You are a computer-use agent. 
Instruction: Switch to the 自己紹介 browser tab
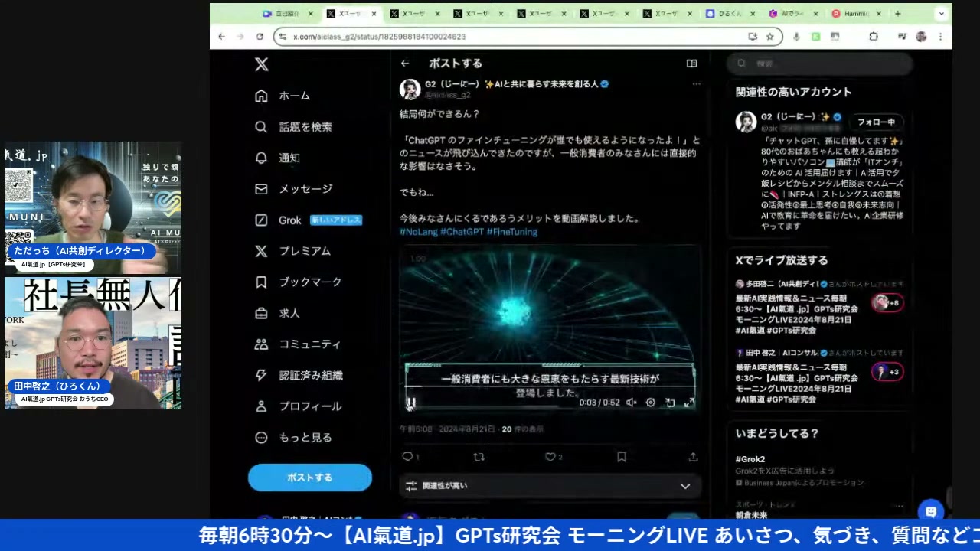coord(287,14)
